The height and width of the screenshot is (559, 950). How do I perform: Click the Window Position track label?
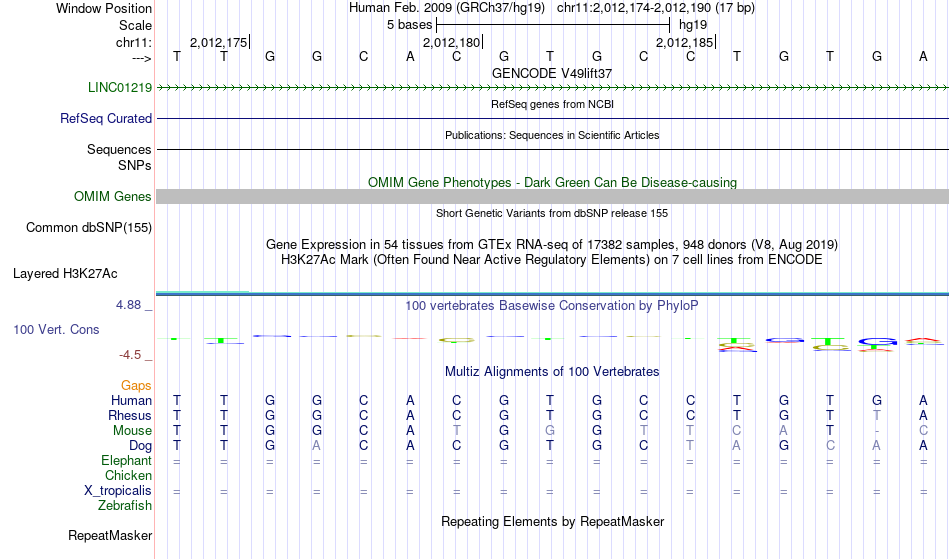[x=104, y=8]
